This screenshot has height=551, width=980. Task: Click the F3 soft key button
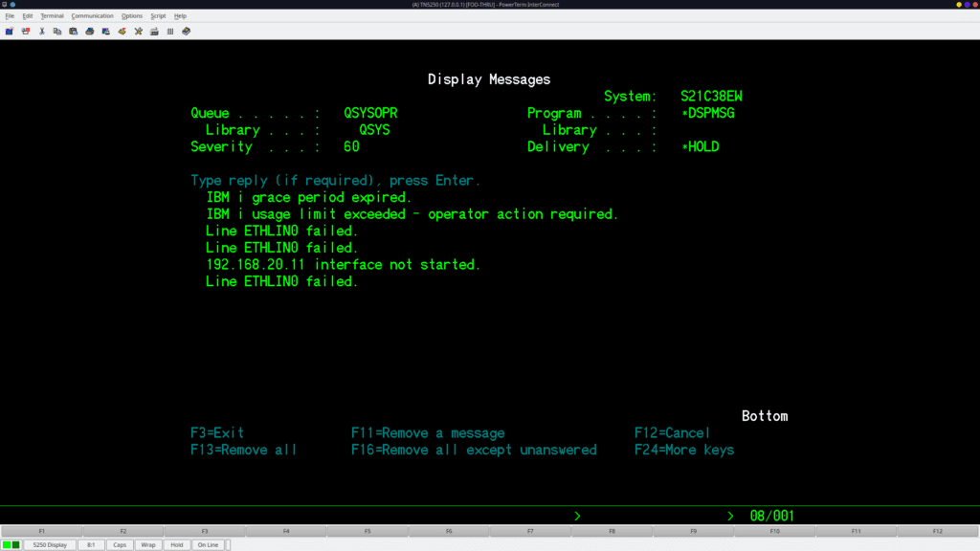205,531
